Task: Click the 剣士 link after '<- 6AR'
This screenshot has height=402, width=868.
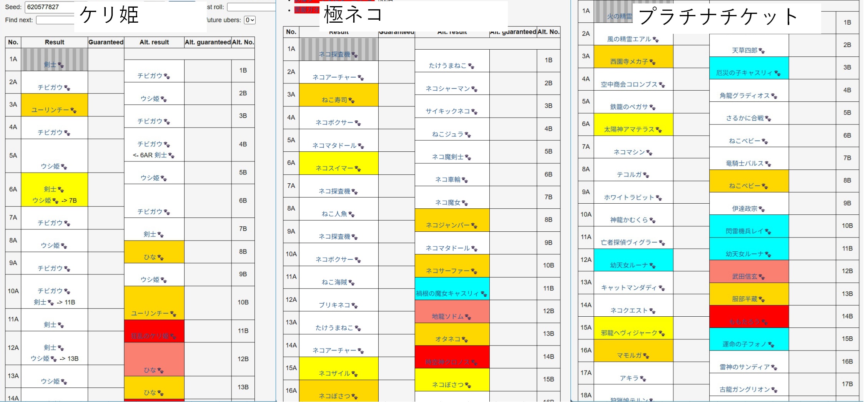Action: (x=161, y=155)
